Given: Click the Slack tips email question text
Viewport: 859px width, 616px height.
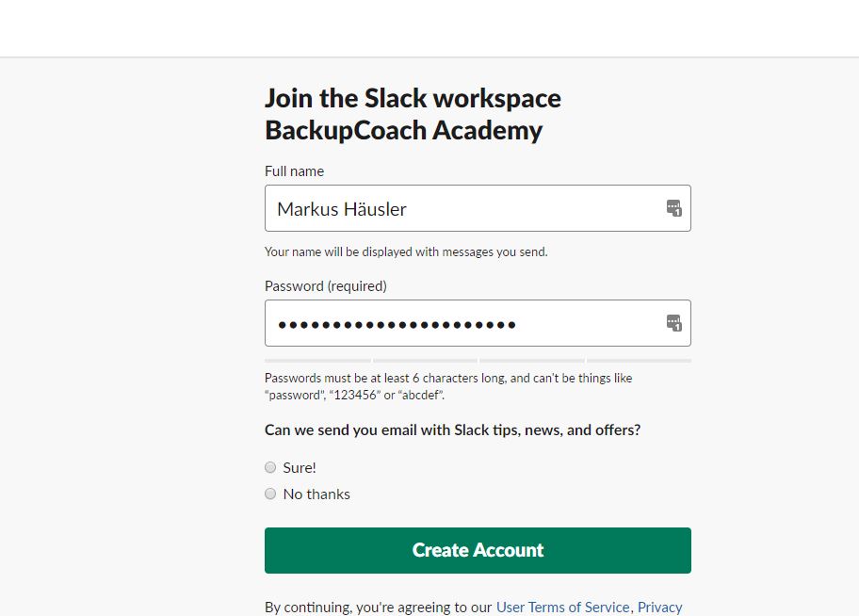Looking at the screenshot, I should pos(452,430).
